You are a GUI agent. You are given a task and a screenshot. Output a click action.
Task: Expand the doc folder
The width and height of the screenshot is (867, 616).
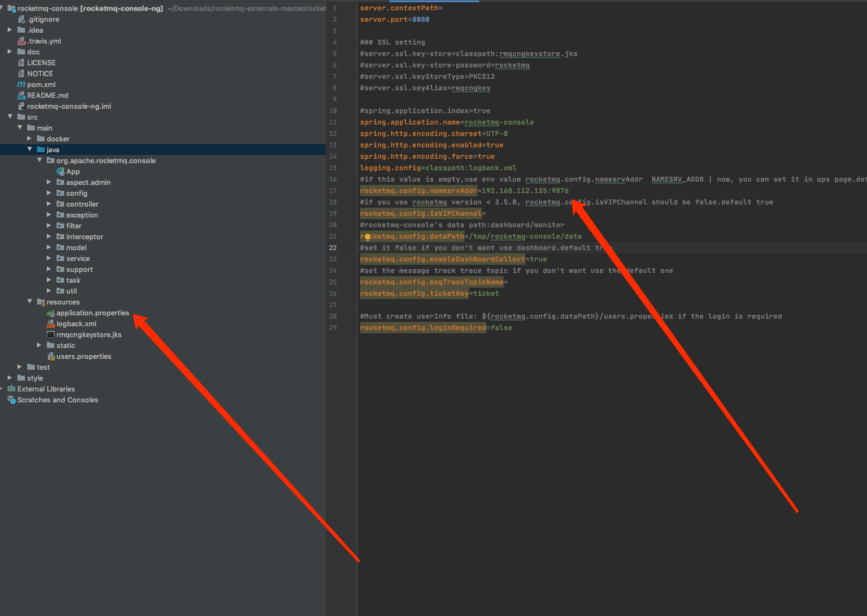coord(10,52)
